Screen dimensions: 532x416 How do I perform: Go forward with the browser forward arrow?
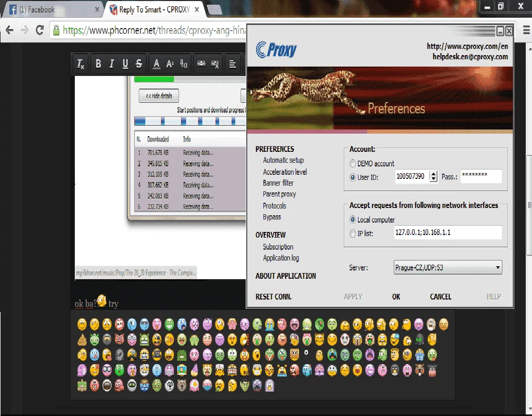[24, 30]
